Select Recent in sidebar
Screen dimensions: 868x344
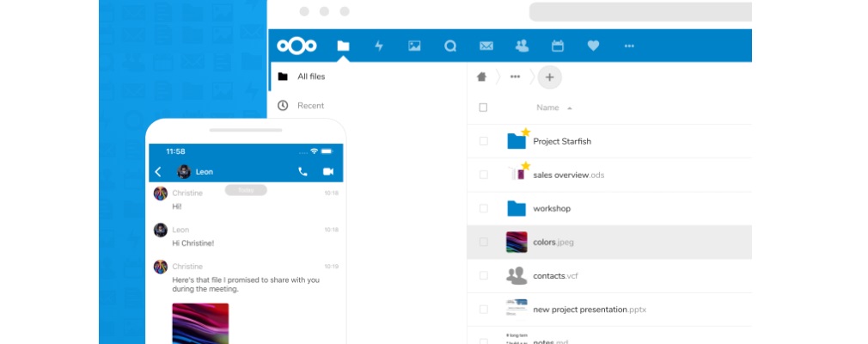(310, 105)
